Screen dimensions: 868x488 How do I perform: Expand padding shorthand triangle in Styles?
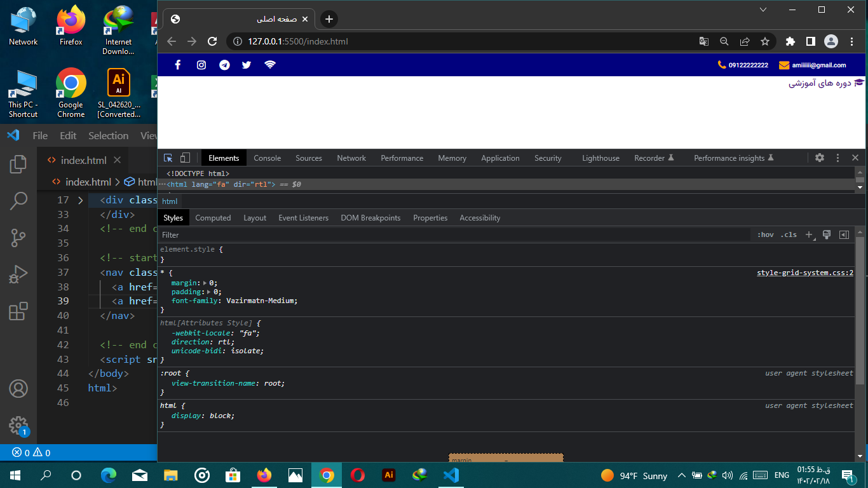(x=209, y=292)
